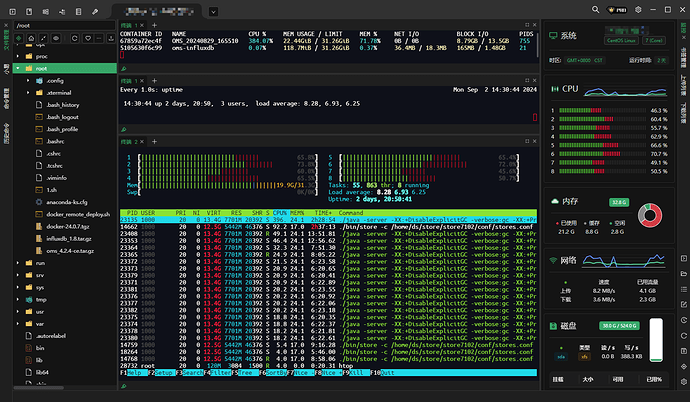Open settings gear in the title bar
This screenshot has width=690, height=402.
(x=638, y=9)
